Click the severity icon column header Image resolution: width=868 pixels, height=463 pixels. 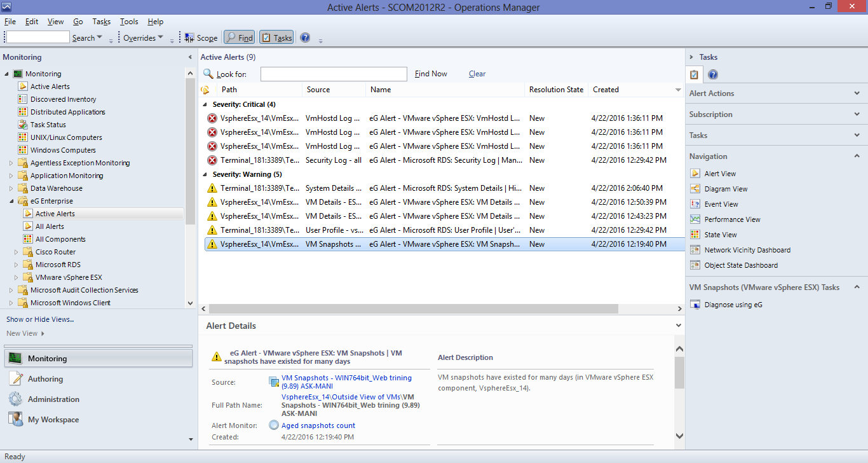(x=205, y=90)
